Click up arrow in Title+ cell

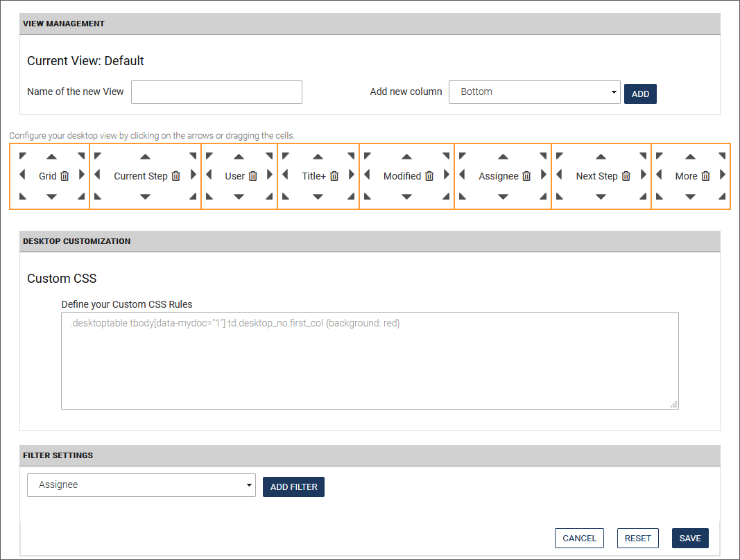click(318, 157)
